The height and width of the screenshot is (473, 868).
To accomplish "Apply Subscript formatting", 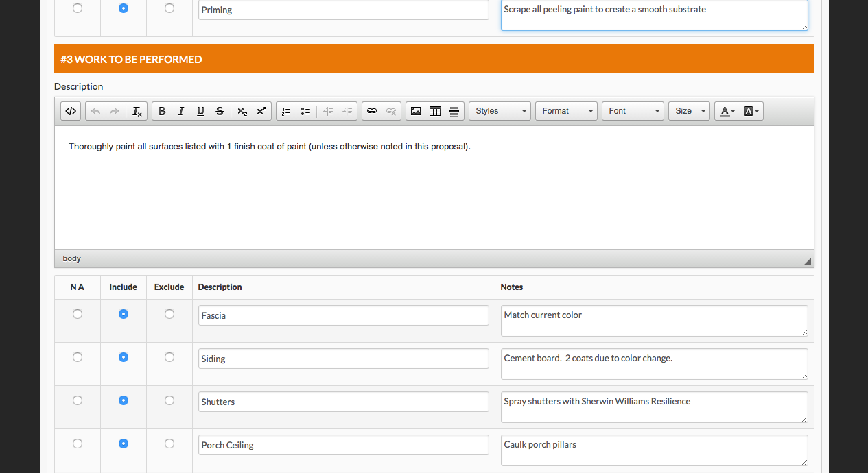I will pos(242,111).
